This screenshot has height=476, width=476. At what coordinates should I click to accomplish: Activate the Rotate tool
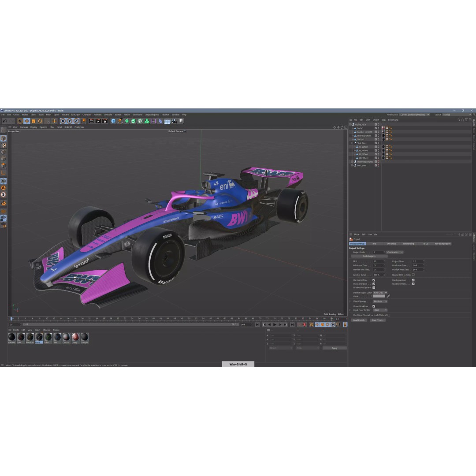pos(40,121)
